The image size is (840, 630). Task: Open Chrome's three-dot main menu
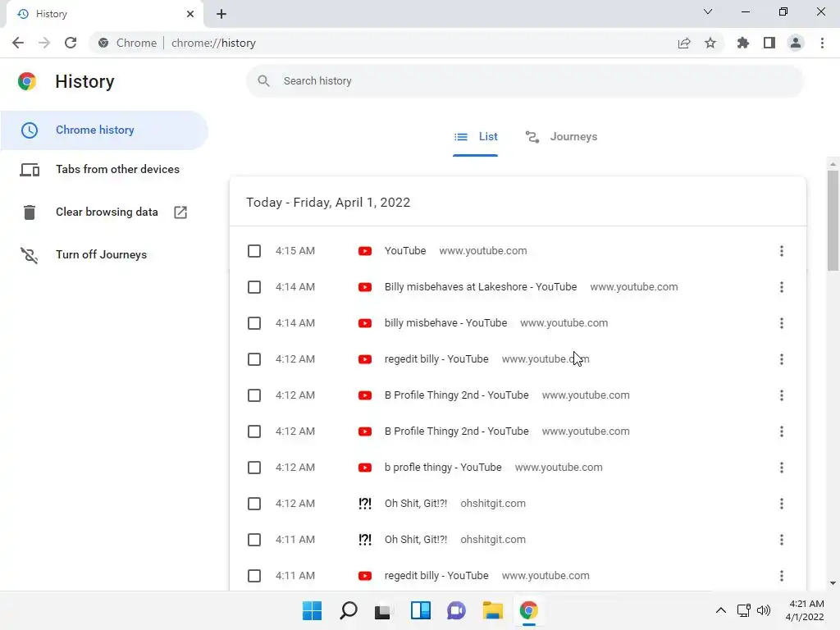point(822,43)
